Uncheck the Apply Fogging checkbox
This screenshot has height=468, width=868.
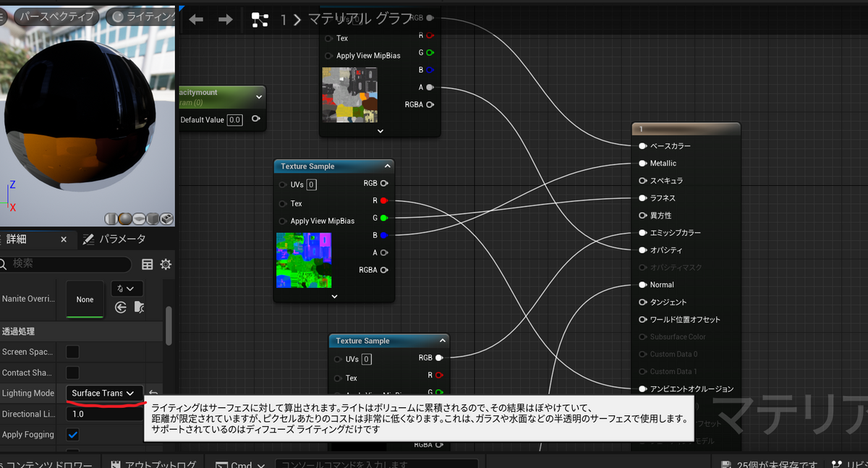click(x=73, y=435)
